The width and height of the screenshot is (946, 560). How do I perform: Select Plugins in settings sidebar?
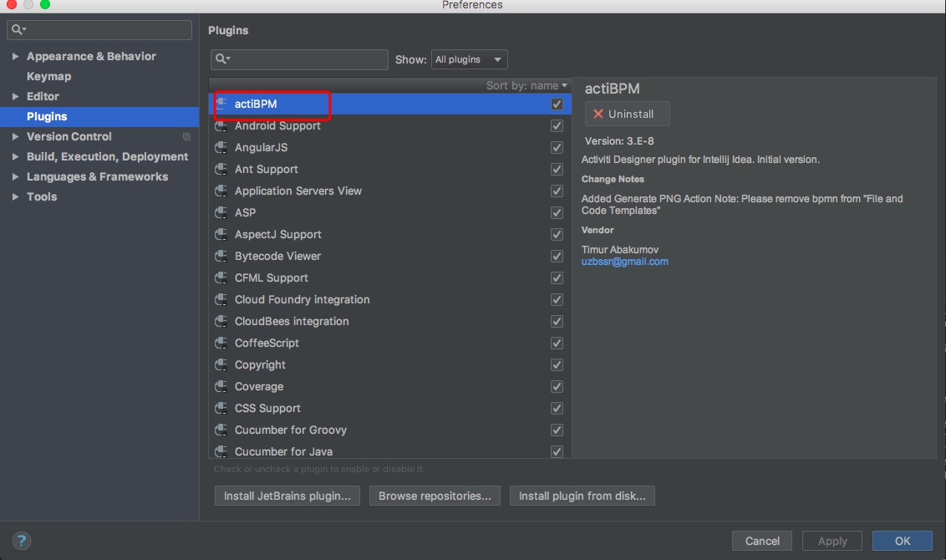tap(99, 116)
